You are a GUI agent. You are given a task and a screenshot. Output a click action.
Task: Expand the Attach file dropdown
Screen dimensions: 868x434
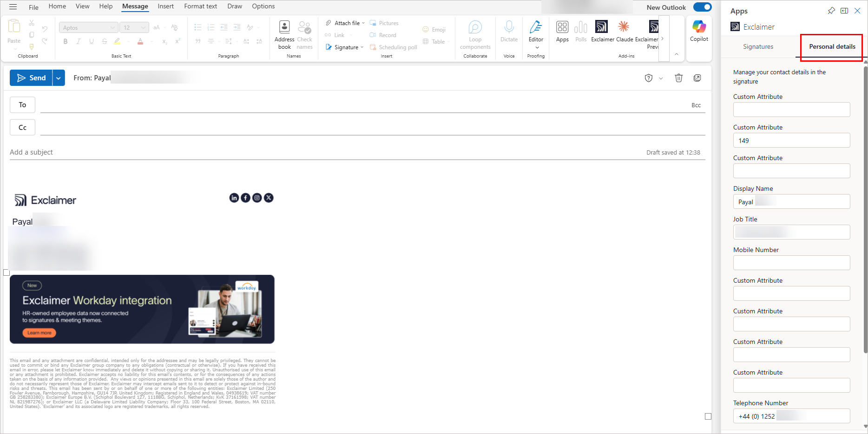[363, 23]
